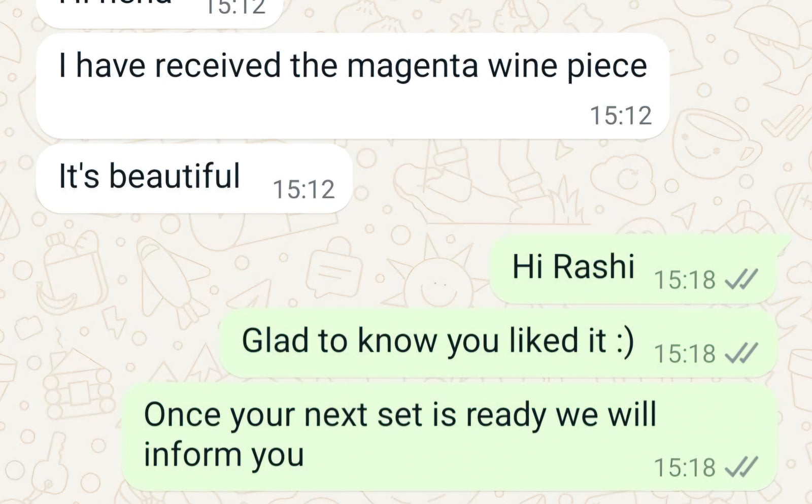Select the "It's beautiful" message bubble

(x=194, y=178)
